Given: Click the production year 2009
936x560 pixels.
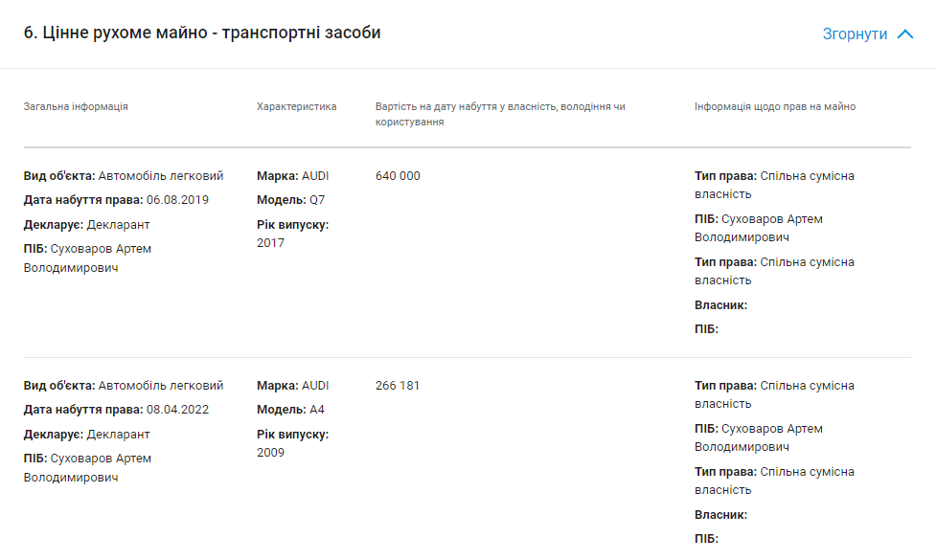Looking at the screenshot, I should click(270, 453).
